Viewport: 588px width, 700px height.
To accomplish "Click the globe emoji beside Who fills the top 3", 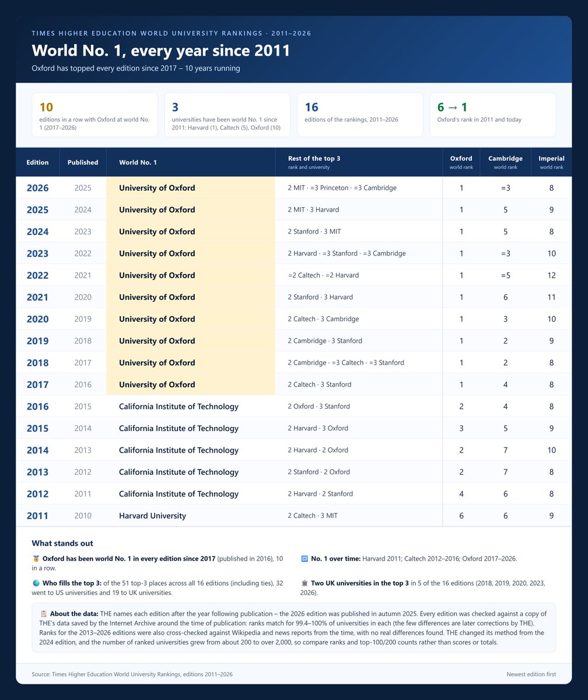I will click(x=36, y=583).
